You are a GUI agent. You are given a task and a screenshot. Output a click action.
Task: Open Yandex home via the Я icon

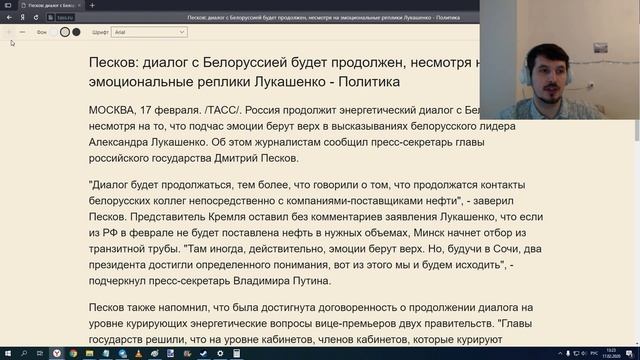[22, 18]
